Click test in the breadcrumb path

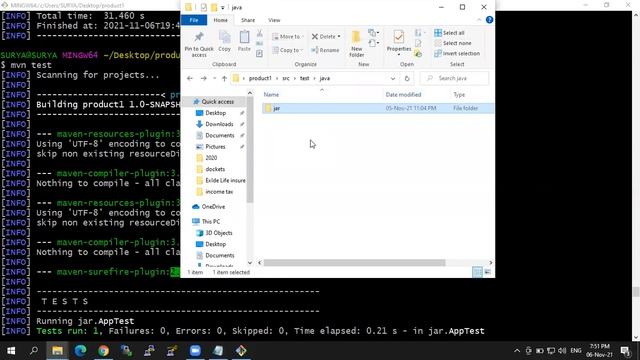(304, 78)
